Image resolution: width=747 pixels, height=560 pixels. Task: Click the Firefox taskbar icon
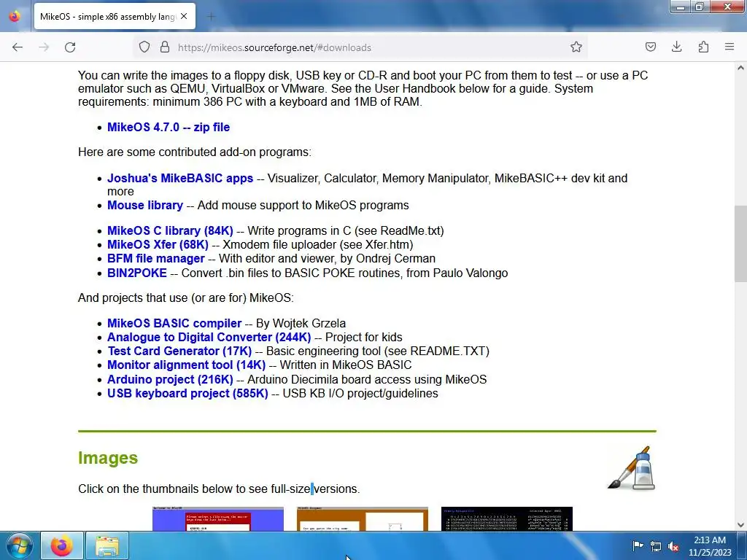point(62,546)
